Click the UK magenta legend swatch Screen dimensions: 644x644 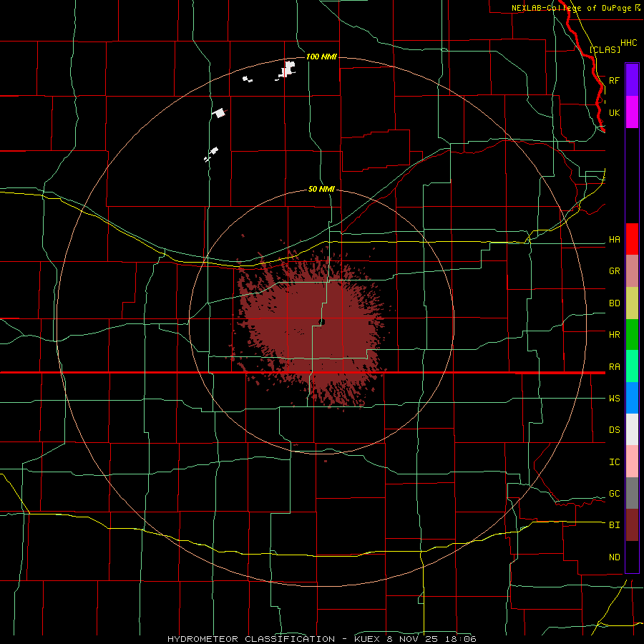(632, 112)
